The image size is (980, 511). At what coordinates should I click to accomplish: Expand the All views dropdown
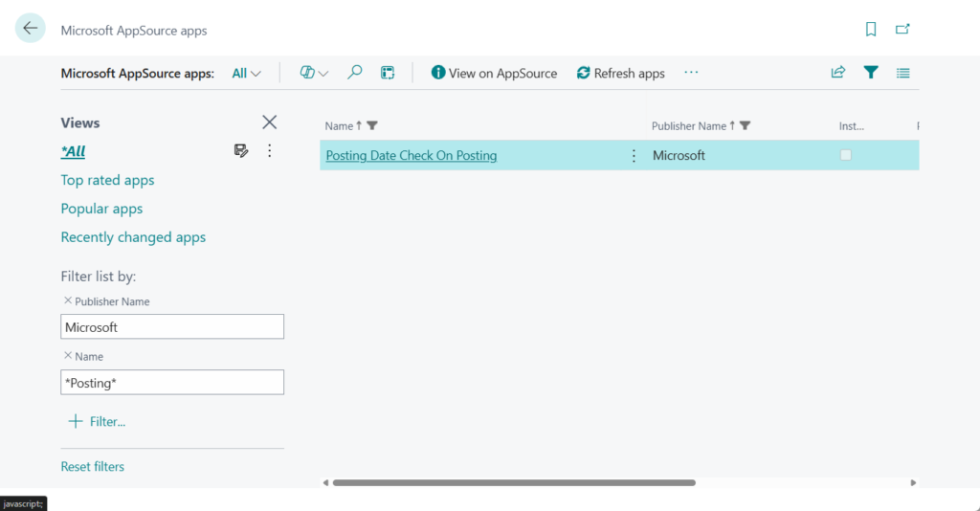coord(247,74)
